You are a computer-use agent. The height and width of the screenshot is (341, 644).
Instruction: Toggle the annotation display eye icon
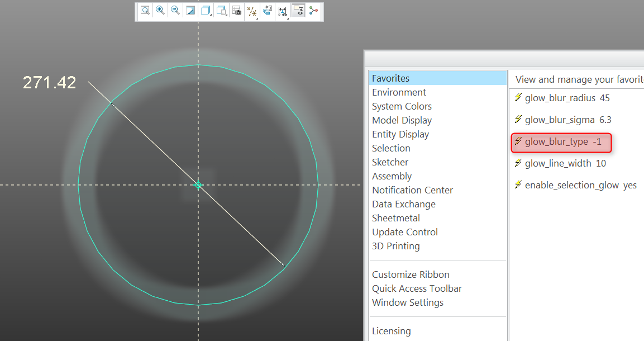(298, 11)
